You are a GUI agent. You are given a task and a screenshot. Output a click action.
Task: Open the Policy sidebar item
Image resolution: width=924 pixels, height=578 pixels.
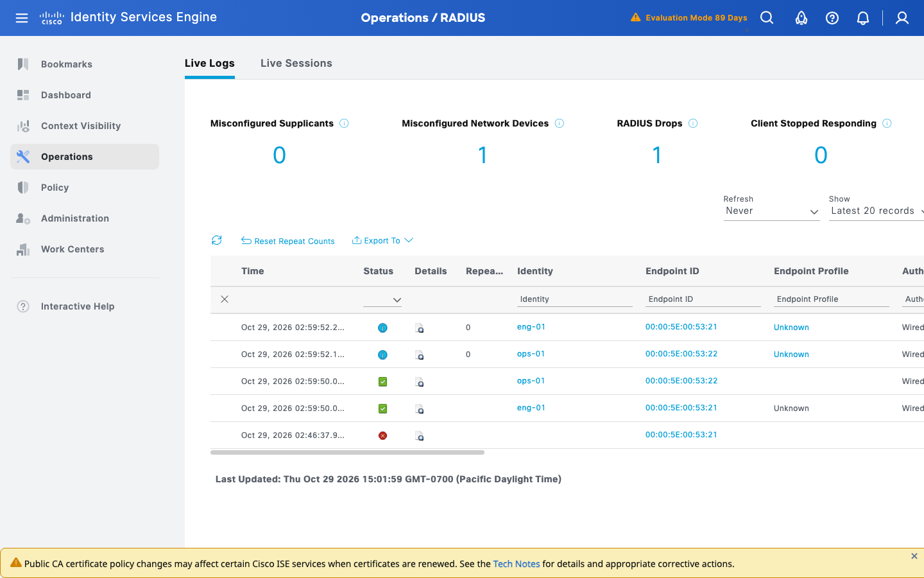pyautogui.click(x=85, y=188)
